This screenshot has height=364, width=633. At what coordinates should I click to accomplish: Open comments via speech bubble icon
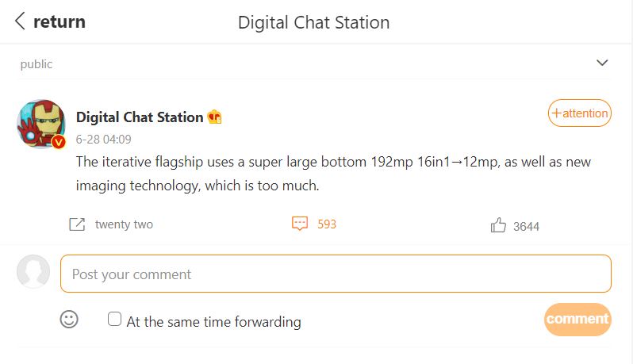pyautogui.click(x=300, y=224)
